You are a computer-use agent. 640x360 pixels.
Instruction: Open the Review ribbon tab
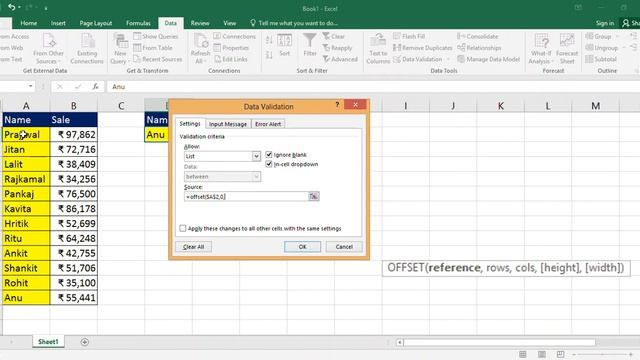pos(200,23)
